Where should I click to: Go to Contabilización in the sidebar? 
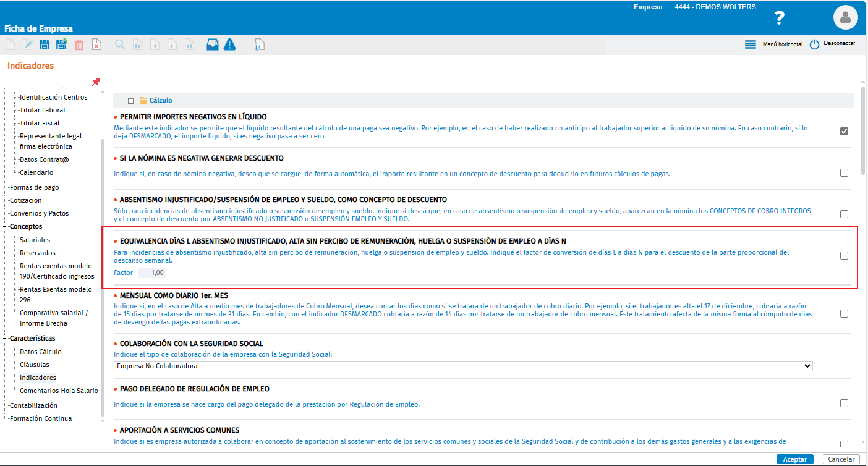tap(33, 405)
